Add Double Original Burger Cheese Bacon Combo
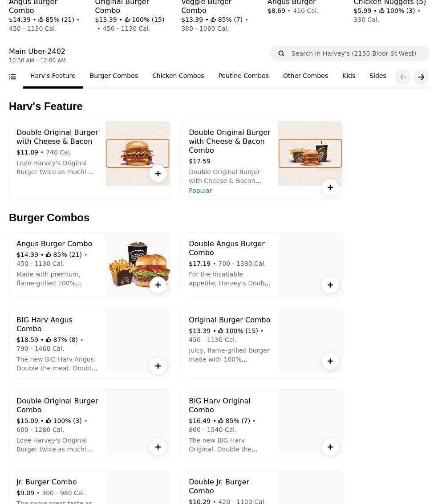438x504 pixels. click(330, 187)
